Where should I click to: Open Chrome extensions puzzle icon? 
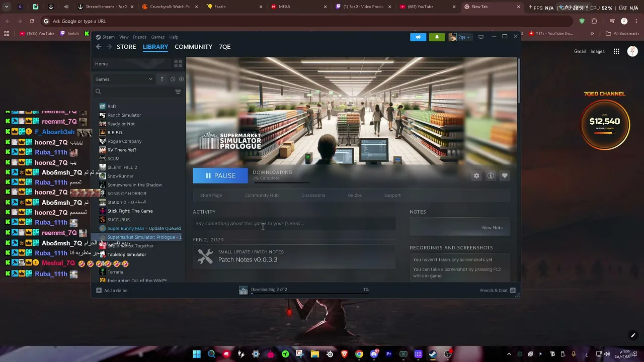tap(594, 21)
